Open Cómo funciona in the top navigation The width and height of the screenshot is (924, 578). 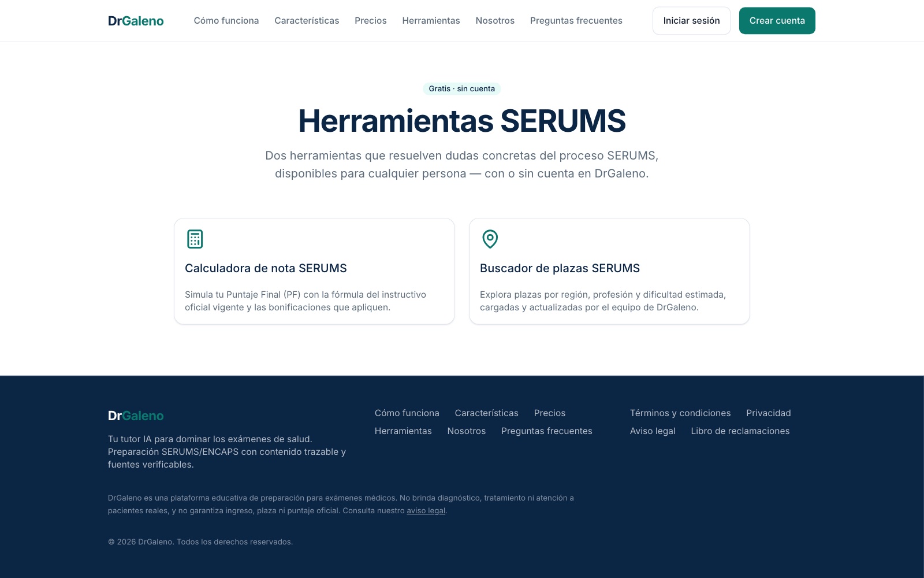pos(226,21)
